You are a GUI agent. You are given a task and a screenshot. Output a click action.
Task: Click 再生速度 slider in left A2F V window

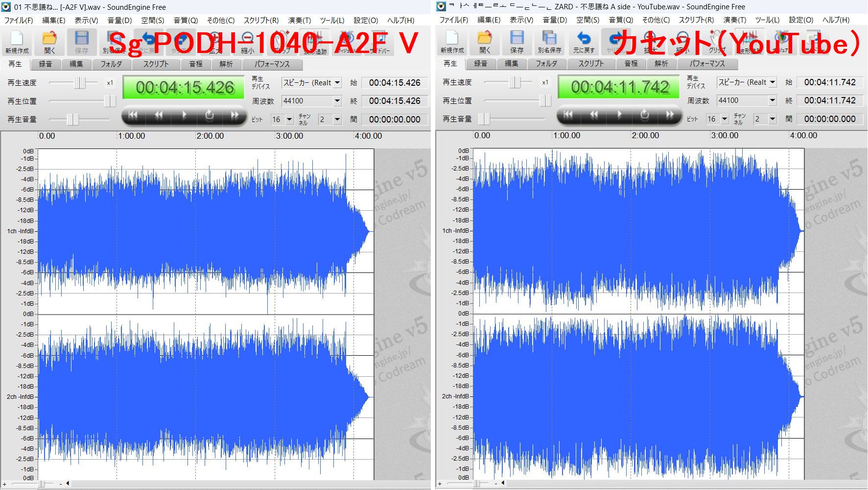pos(73,83)
